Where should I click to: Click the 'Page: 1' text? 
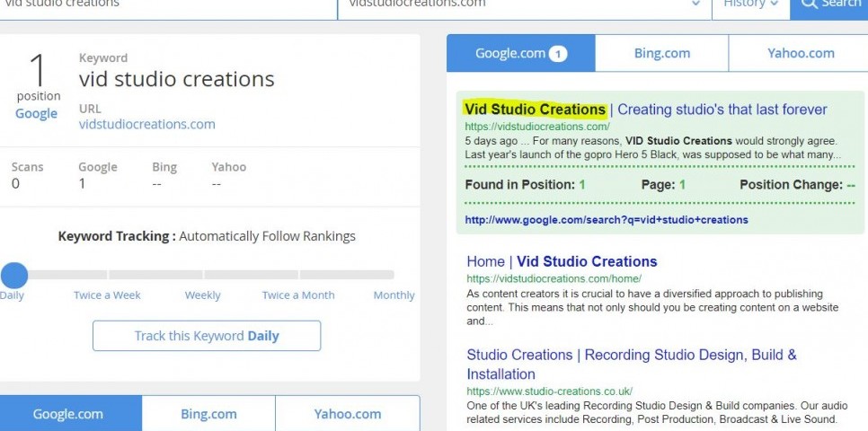click(x=663, y=184)
